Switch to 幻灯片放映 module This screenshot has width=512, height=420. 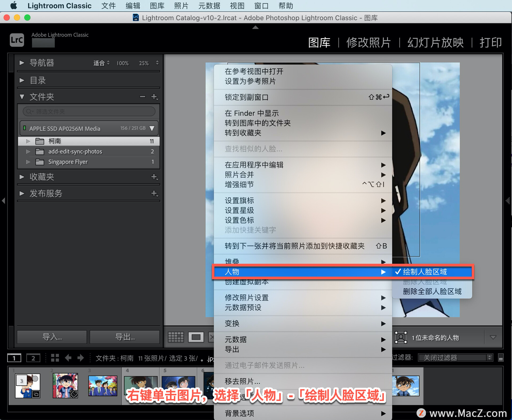coord(435,42)
